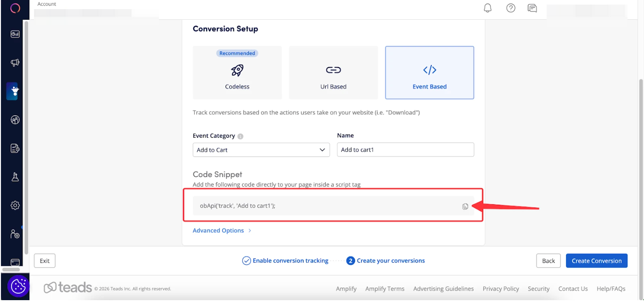
Task: Click the conversion Name input field
Action: 405,150
